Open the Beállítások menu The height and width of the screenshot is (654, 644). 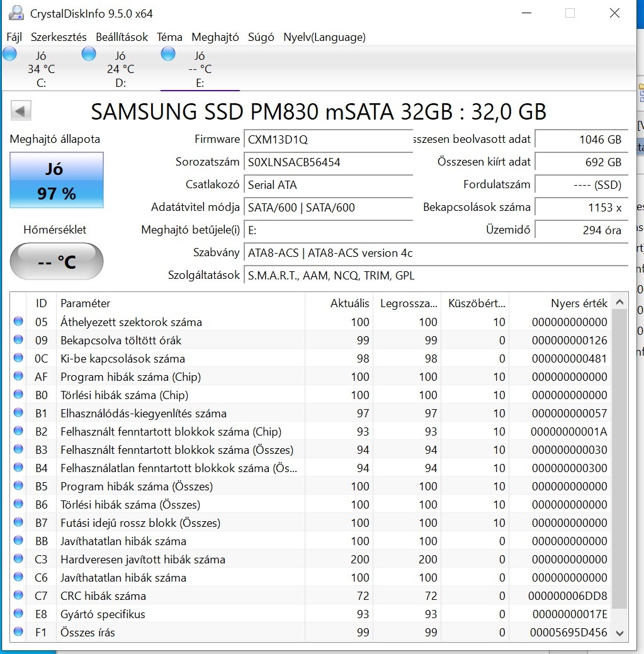[121, 37]
